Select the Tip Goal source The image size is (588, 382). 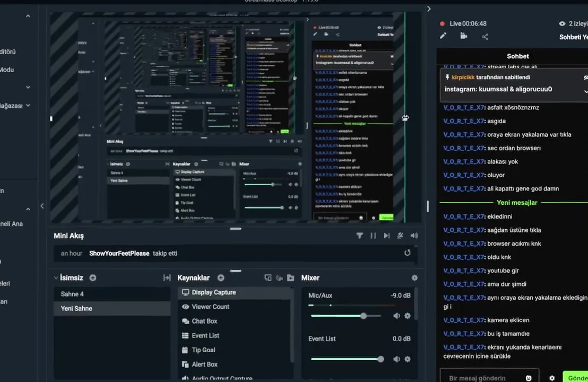tap(235, 350)
